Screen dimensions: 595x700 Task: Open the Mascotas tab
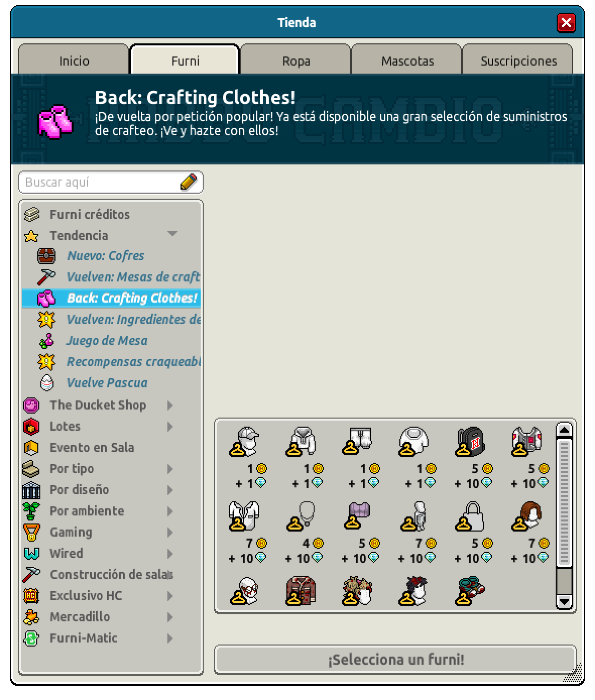[407, 61]
